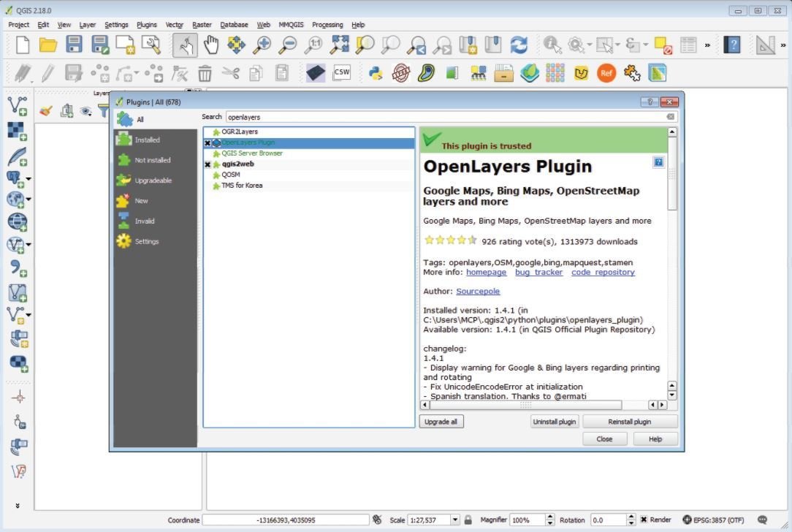Show the New plugins tab
Image resolution: width=792 pixels, height=532 pixels.
pos(155,200)
